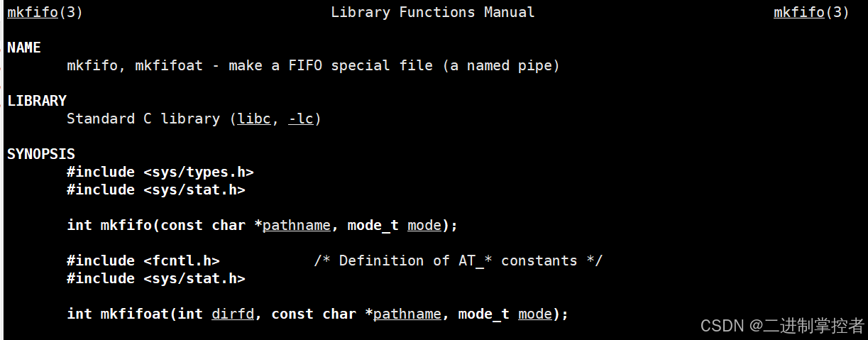
Task: Click the Library Functions Manual title
Action: 432,13
